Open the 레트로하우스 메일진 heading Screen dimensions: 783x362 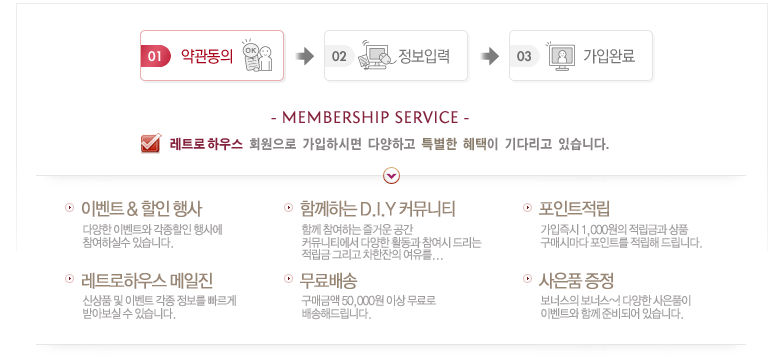[147, 280]
